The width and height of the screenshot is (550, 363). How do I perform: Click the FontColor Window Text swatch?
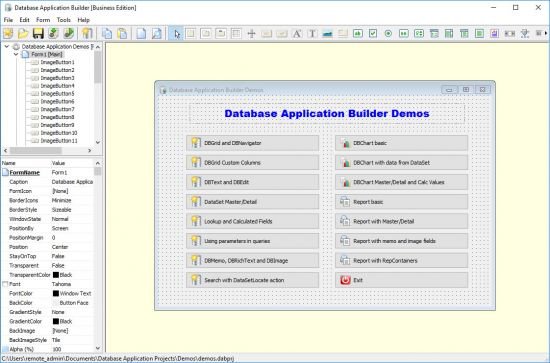coord(55,294)
